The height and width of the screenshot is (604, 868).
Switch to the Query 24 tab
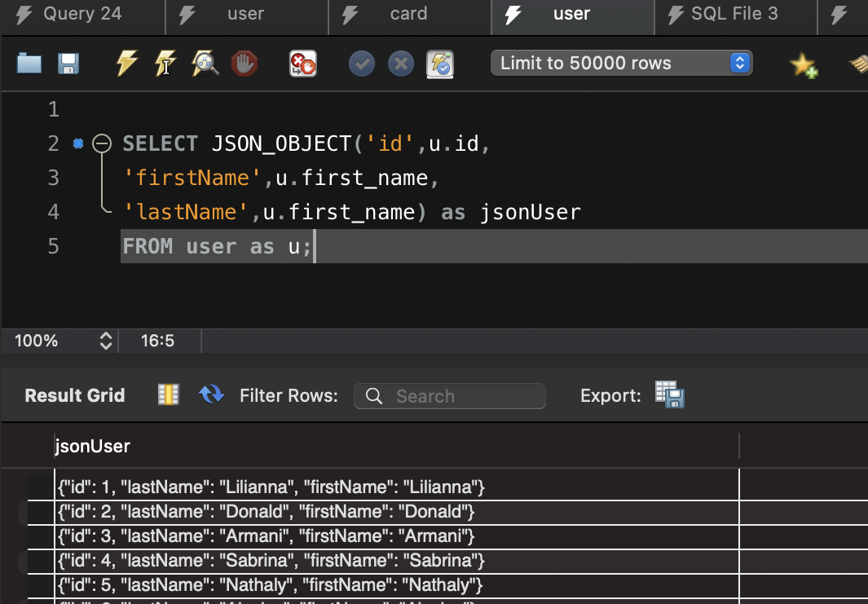click(x=82, y=14)
